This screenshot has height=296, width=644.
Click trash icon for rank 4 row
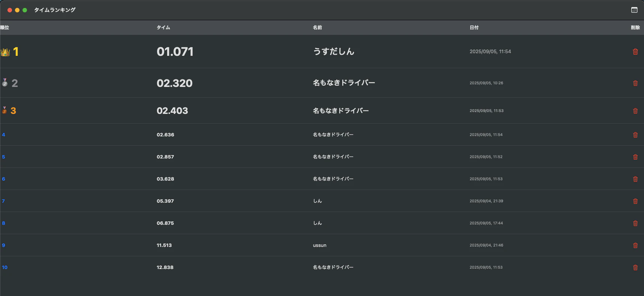pyautogui.click(x=635, y=135)
